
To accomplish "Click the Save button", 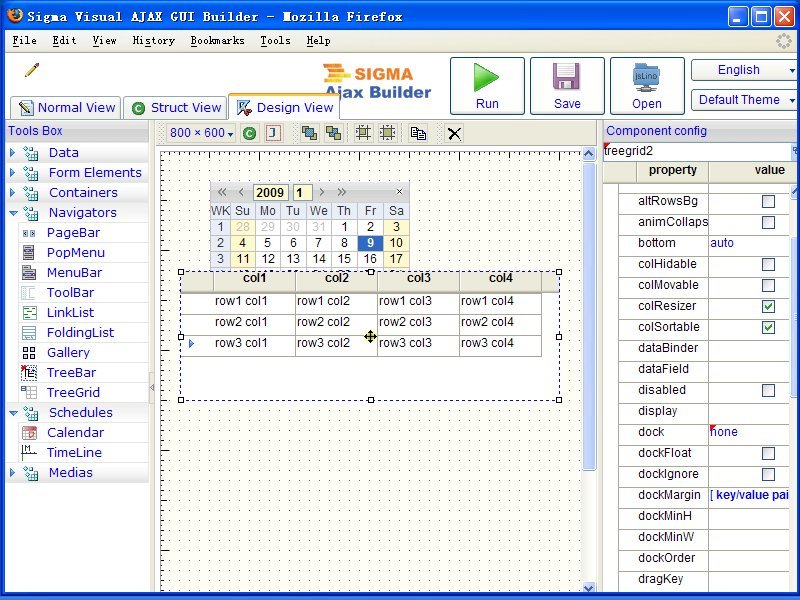I will pos(567,86).
